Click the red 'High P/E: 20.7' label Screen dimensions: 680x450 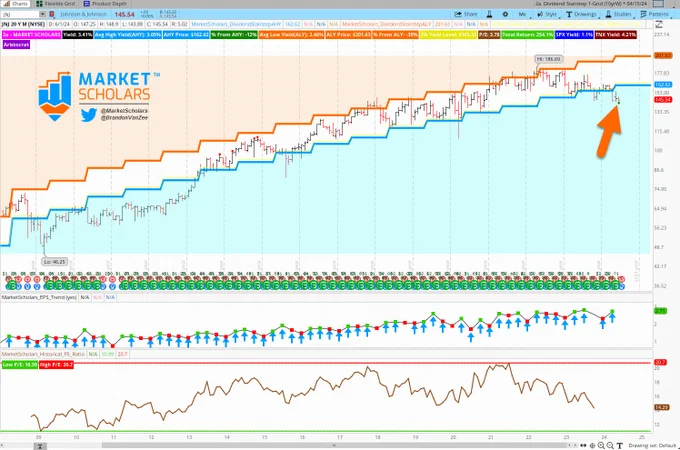56,365
